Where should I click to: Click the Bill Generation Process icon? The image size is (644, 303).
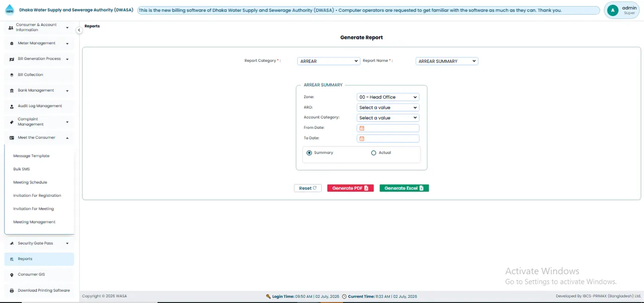[12, 59]
